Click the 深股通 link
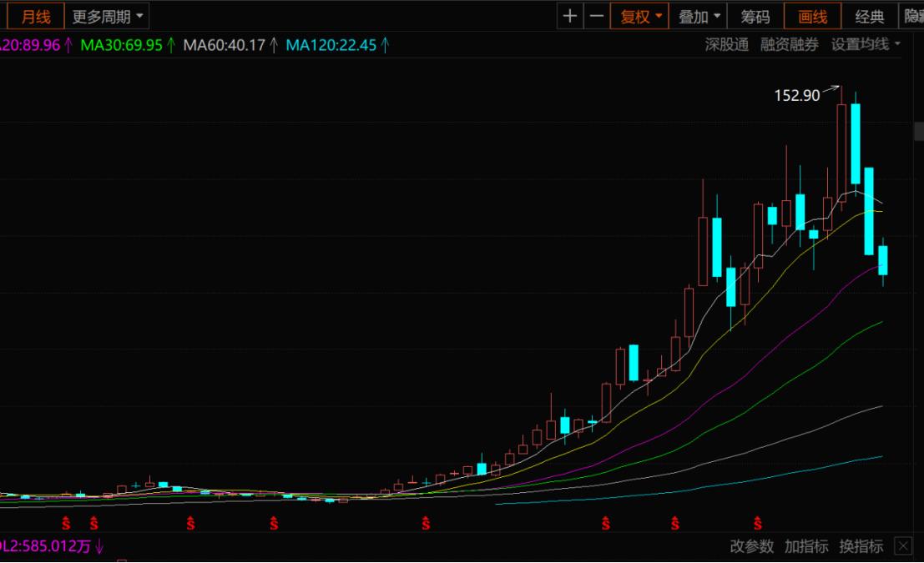Screen dimensions: 924x563 pyautogui.click(x=727, y=45)
